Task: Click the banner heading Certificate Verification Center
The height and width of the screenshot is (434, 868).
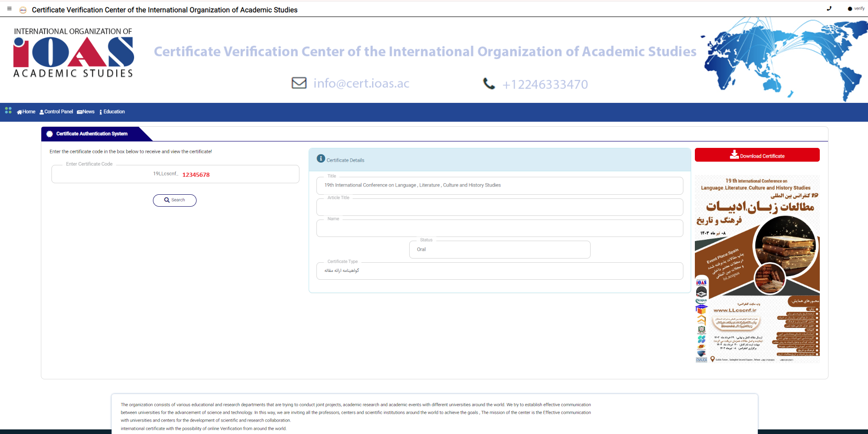Action: click(x=425, y=51)
